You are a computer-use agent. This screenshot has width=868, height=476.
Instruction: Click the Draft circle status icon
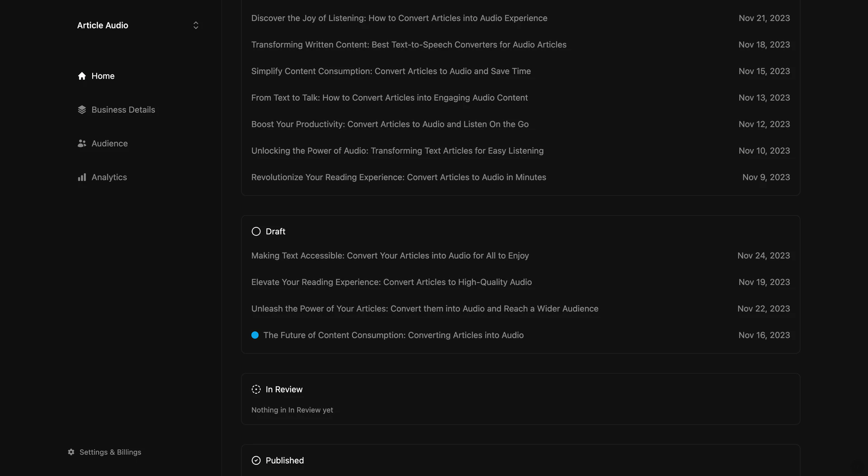coord(256,231)
